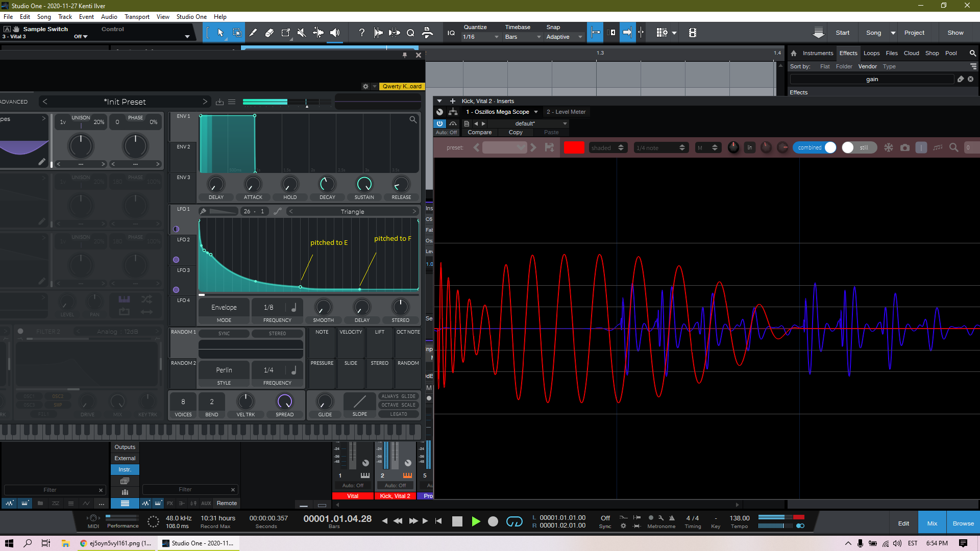Bypass the Oszillos Mega Scope power button

(439, 123)
